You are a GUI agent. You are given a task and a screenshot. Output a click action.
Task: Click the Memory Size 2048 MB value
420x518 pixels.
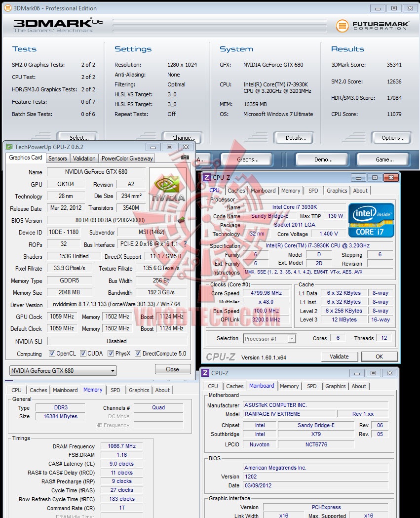[69, 292]
